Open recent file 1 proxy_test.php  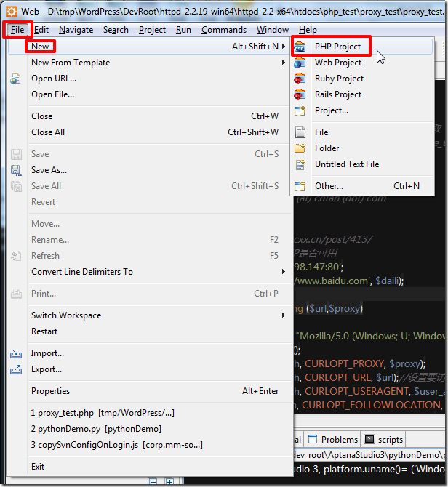pos(148,413)
